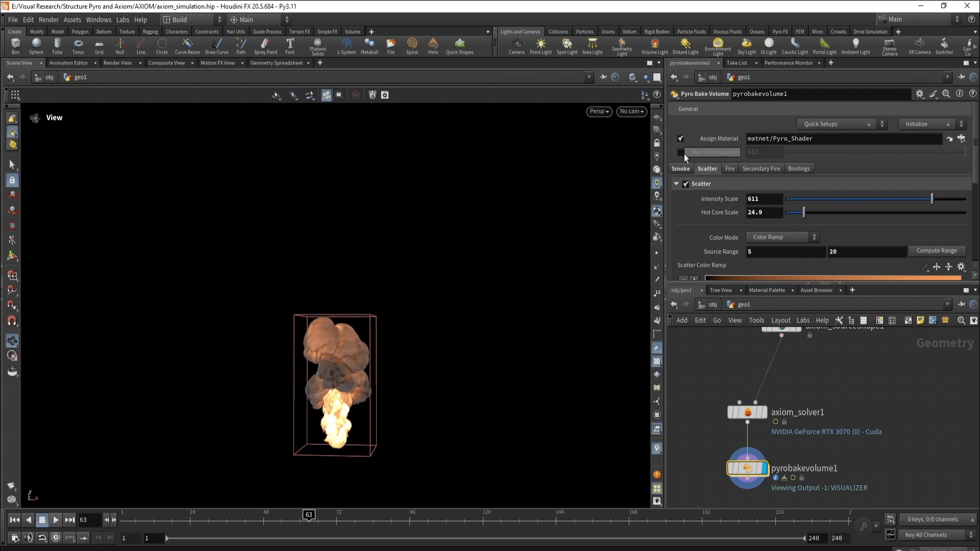Image resolution: width=980 pixels, height=551 pixels.
Task: Click the Volume Light shelf icon
Action: tap(654, 45)
